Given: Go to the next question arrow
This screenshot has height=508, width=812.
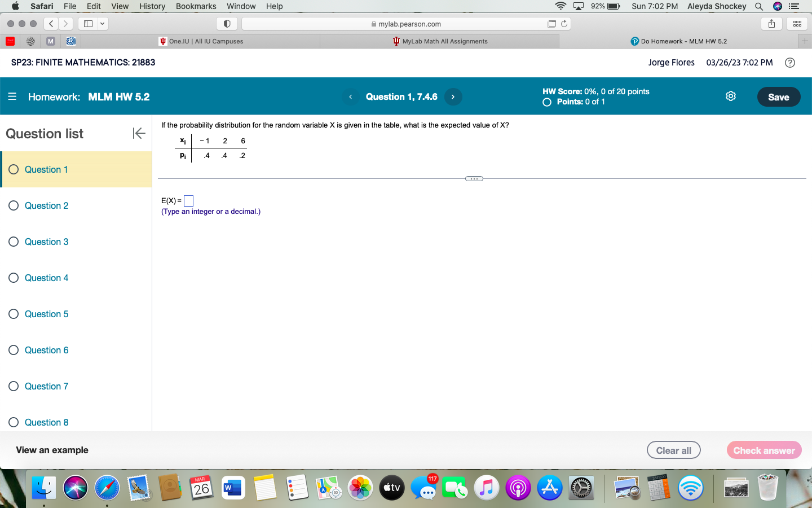Looking at the screenshot, I should point(453,97).
